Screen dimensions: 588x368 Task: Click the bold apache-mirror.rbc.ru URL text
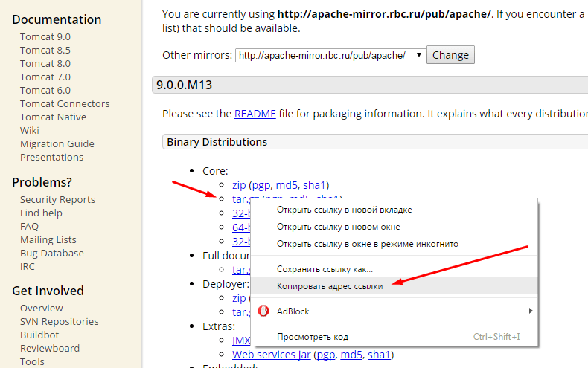point(384,14)
